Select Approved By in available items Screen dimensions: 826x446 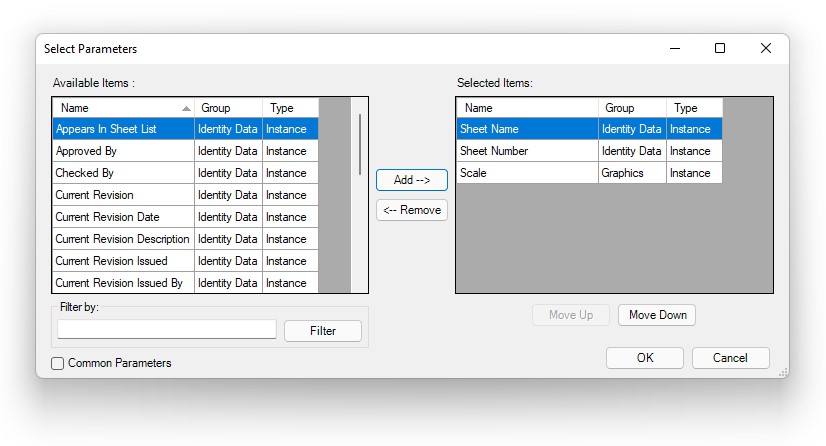coord(122,151)
